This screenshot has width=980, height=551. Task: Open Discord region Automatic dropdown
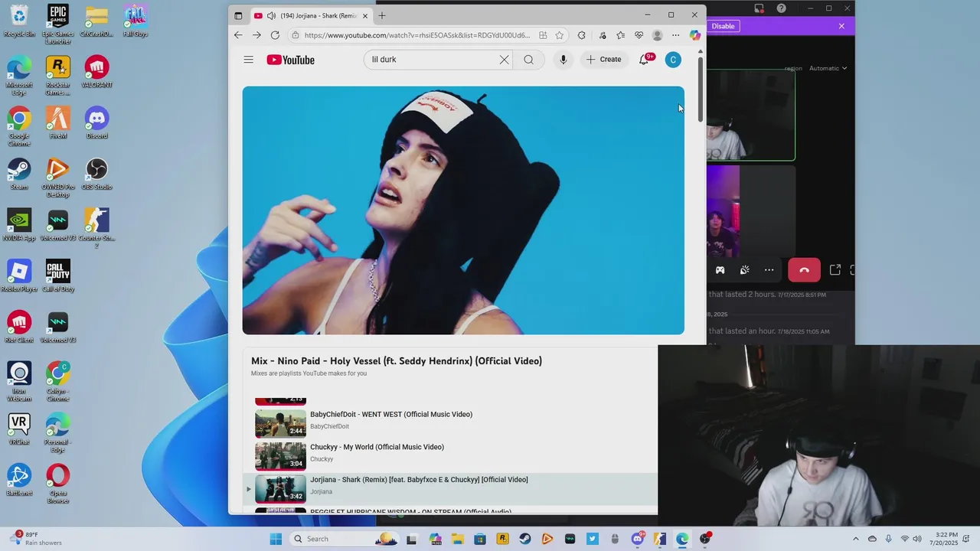(x=828, y=68)
